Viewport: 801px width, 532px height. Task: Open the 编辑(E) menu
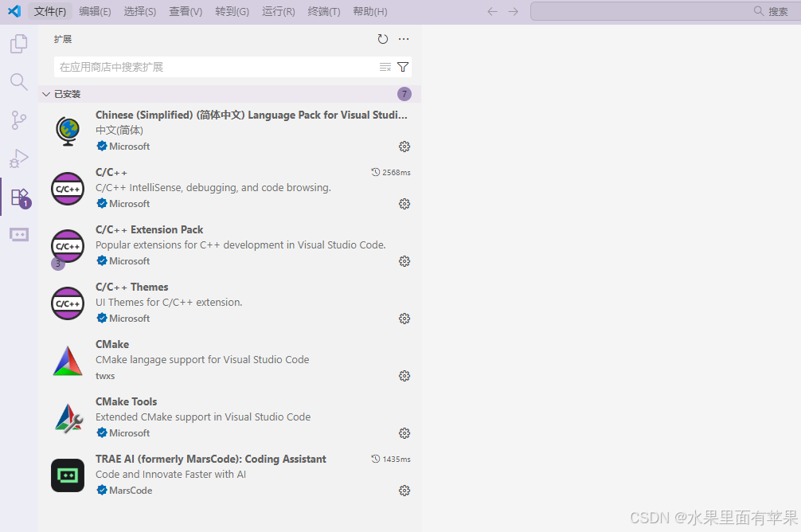coord(95,11)
